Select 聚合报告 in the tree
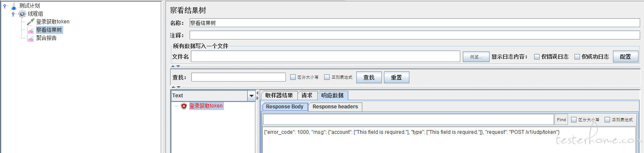 coord(46,38)
